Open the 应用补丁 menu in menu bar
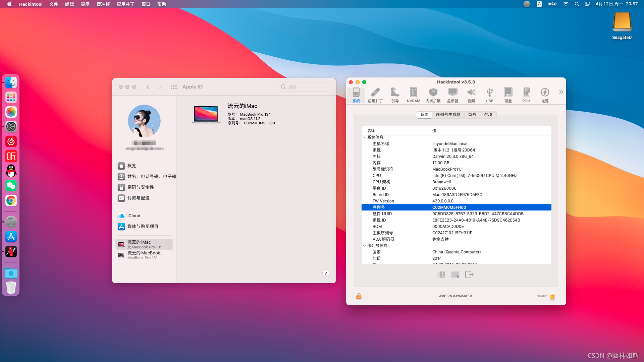 point(125,4)
